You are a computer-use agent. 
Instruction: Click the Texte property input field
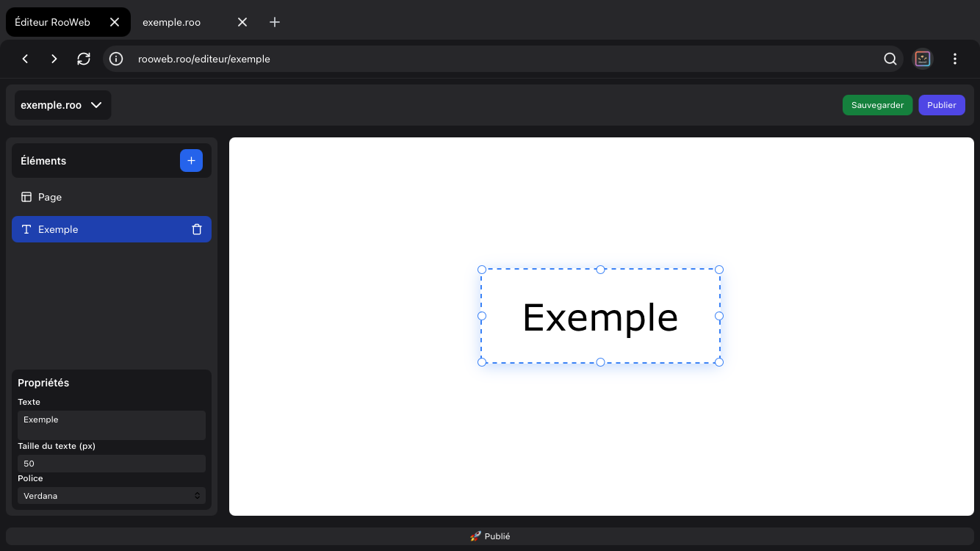point(111,425)
